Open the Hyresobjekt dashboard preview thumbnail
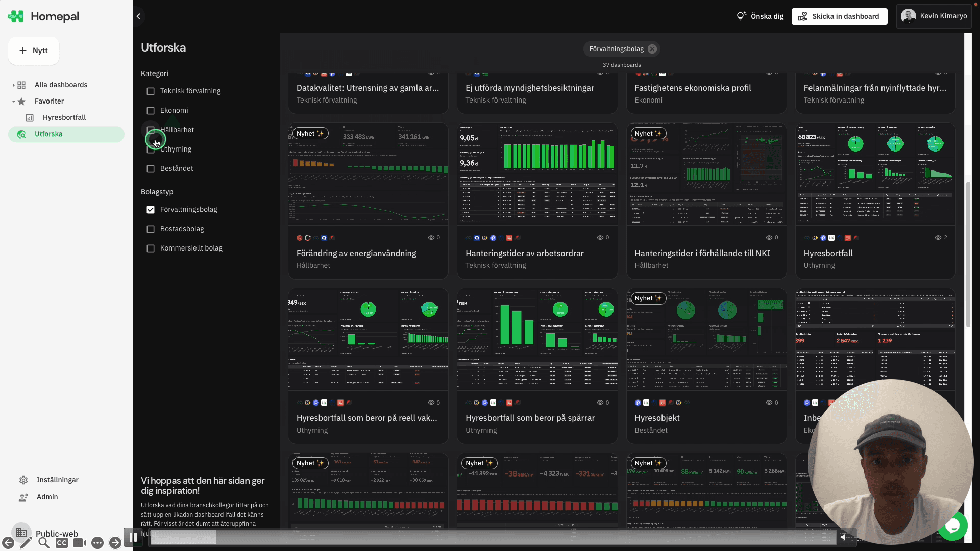 706,339
